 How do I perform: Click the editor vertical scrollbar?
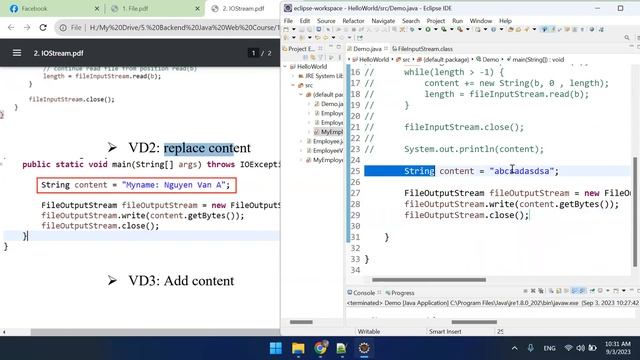(x=635, y=211)
